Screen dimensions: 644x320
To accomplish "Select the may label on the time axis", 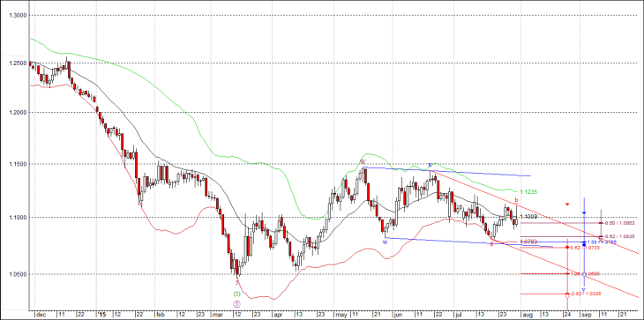I will pyautogui.click(x=341, y=314).
